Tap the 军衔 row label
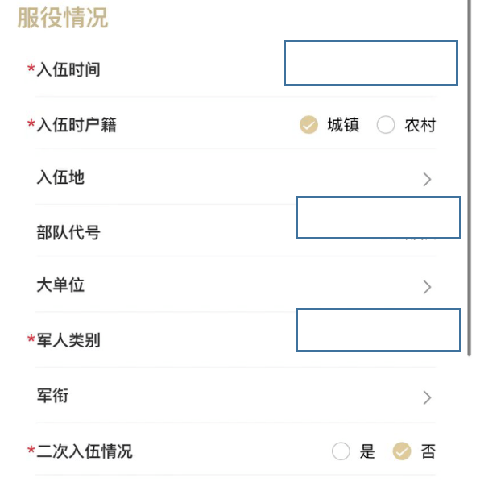The width and height of the screenshot is (477, 483). (52, 396)
